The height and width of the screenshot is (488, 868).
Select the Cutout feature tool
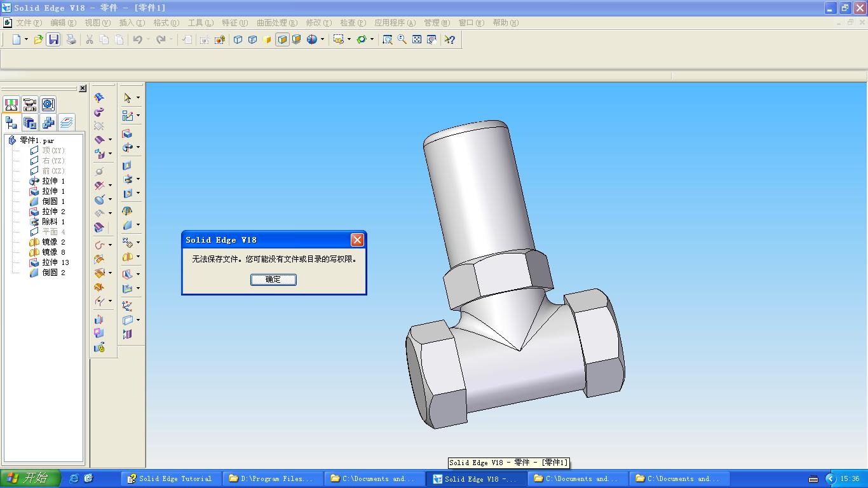tap(127, 165)
